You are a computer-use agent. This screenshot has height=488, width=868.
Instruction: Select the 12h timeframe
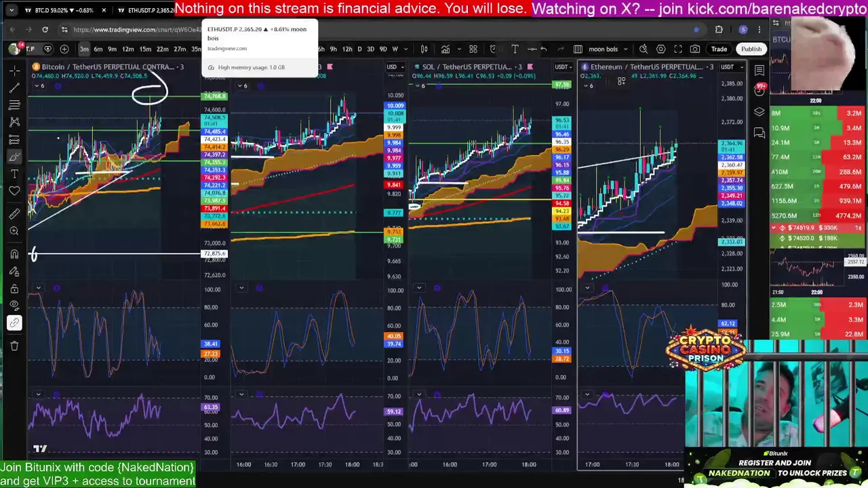point(347,49)
